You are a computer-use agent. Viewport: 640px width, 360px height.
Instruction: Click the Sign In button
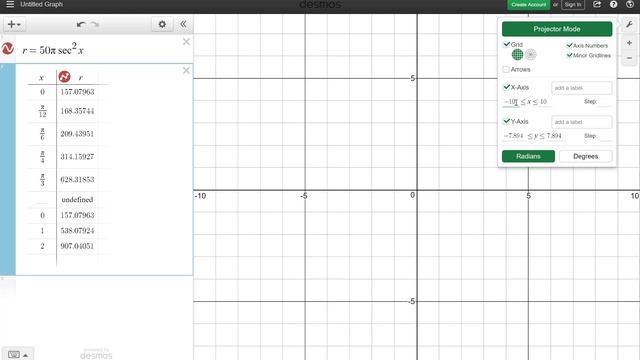click(573, 4)
